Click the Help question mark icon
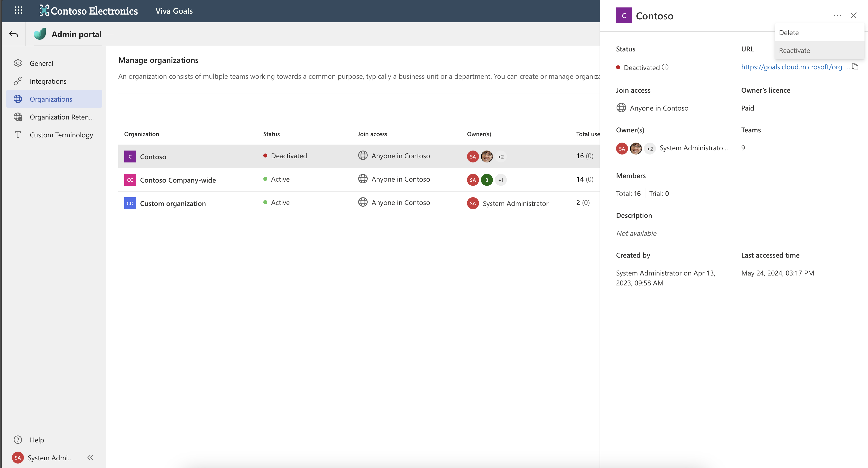 pyautogui.click(x=18, y=440)
